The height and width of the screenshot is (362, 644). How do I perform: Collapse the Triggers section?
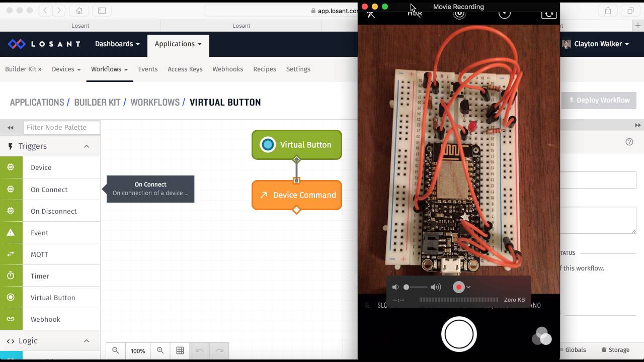[87, 146]
